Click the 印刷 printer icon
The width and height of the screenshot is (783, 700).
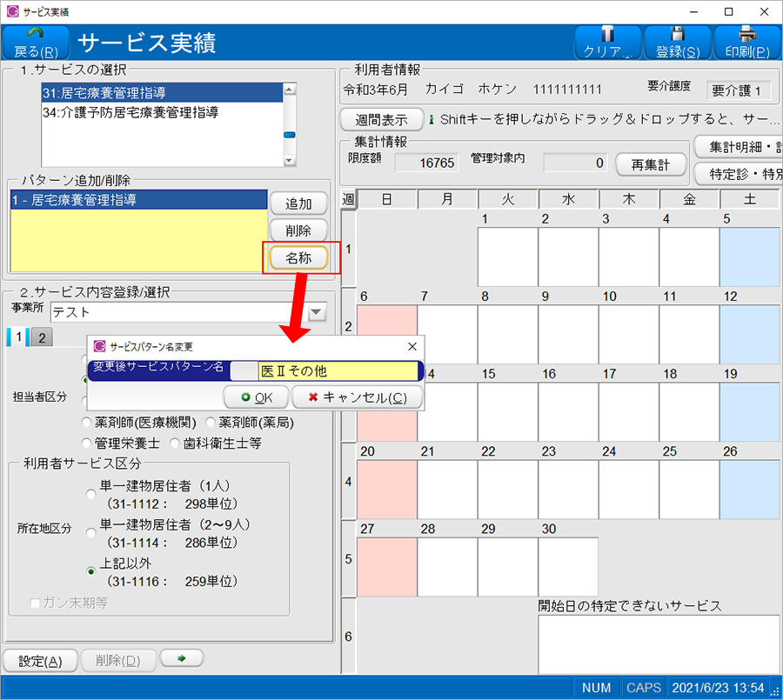tap(746, 34)
